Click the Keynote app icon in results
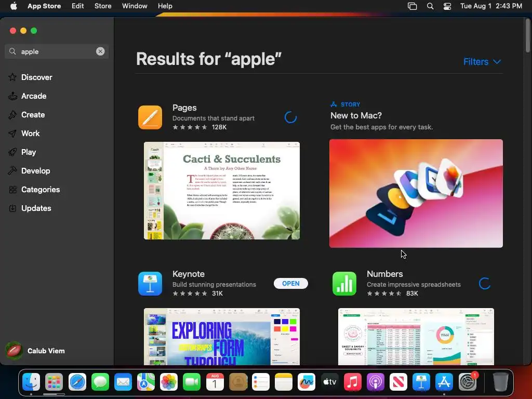 click(150, 284)
